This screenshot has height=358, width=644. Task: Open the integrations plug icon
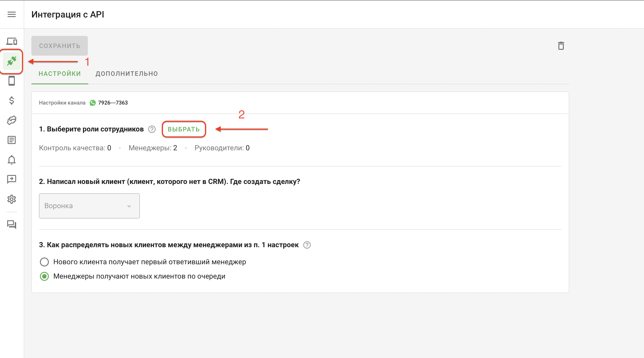[11, 61]
